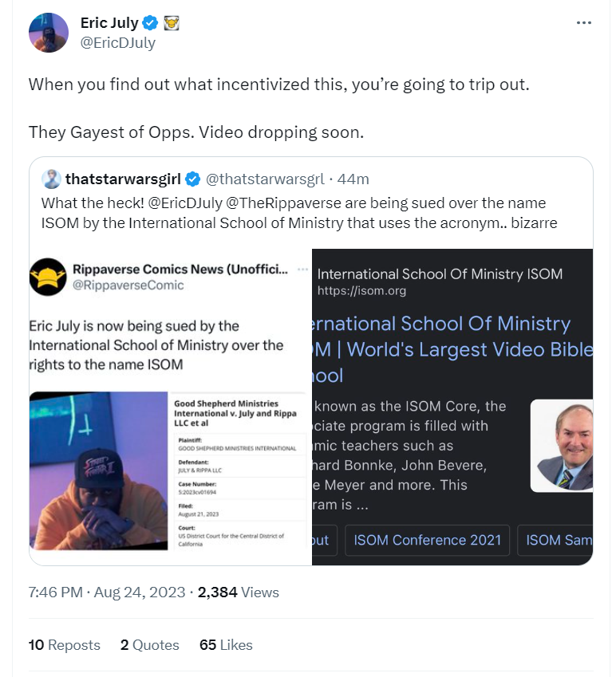Open the three-dot menu on the Rippaverse post
Image resolution: width=616 pixels, height=677 pixels.
point(302,270)
